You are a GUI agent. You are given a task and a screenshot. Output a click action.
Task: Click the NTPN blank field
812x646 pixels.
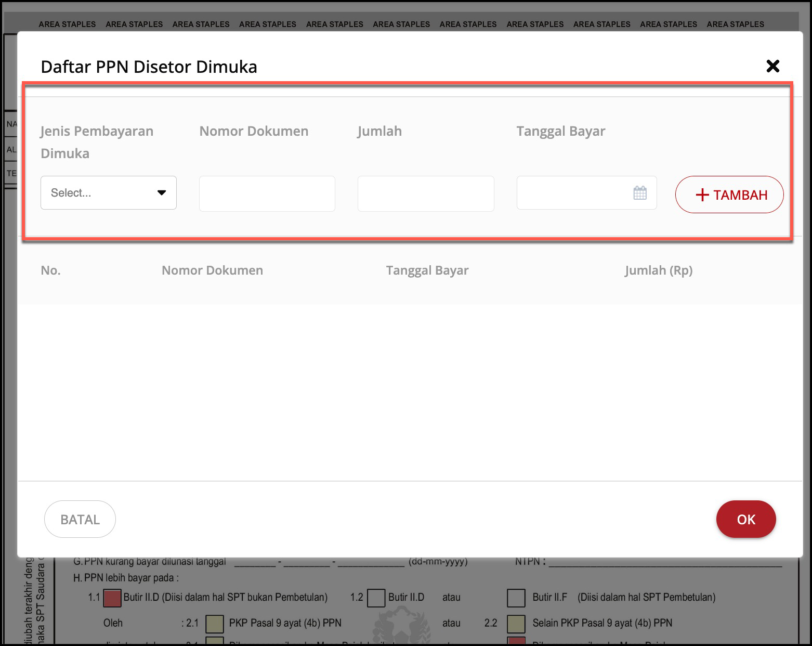[665, 562]
